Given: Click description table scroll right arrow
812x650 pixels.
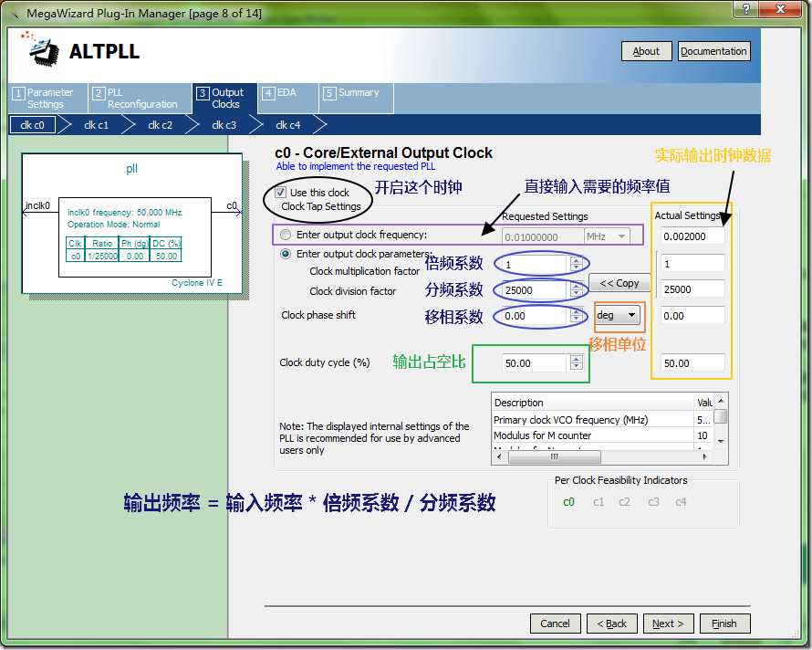Looking at the screenshot, I should [x=704, y=456].
